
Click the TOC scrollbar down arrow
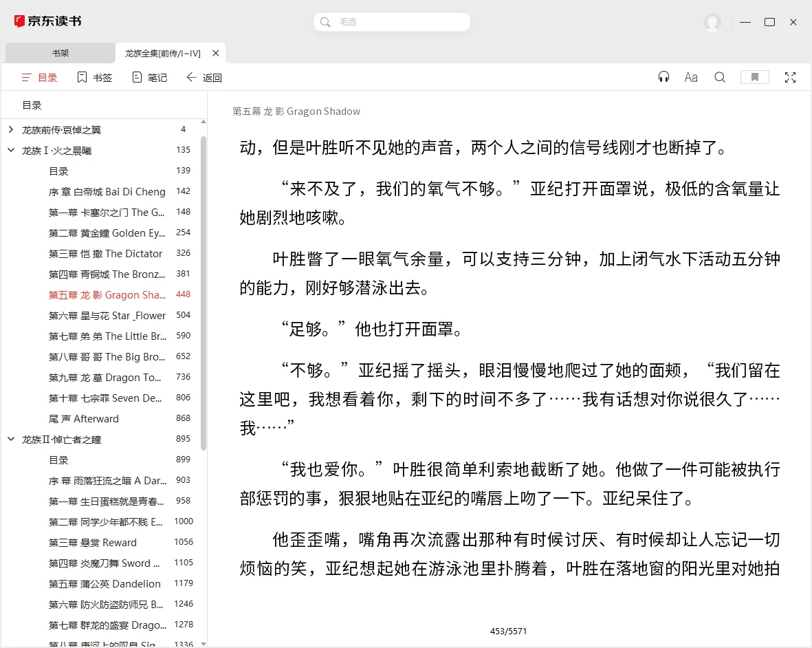click(204, 644)
